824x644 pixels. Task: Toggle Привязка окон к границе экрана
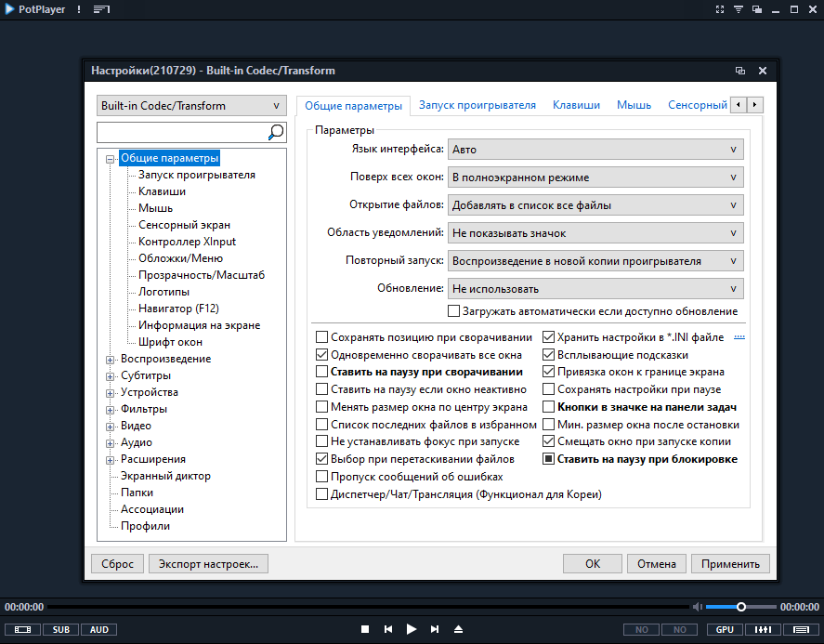coord(549,372)
